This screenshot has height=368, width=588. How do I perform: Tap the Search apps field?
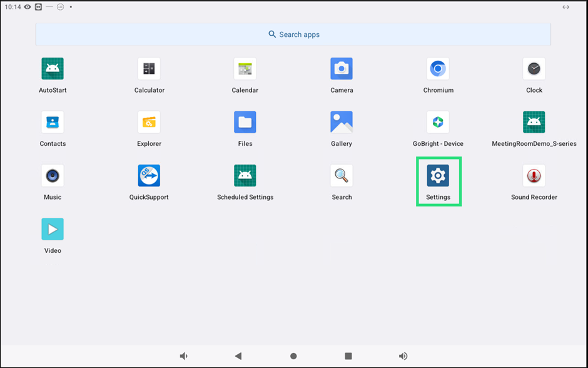pyautogui.click(x=293, y=34)
